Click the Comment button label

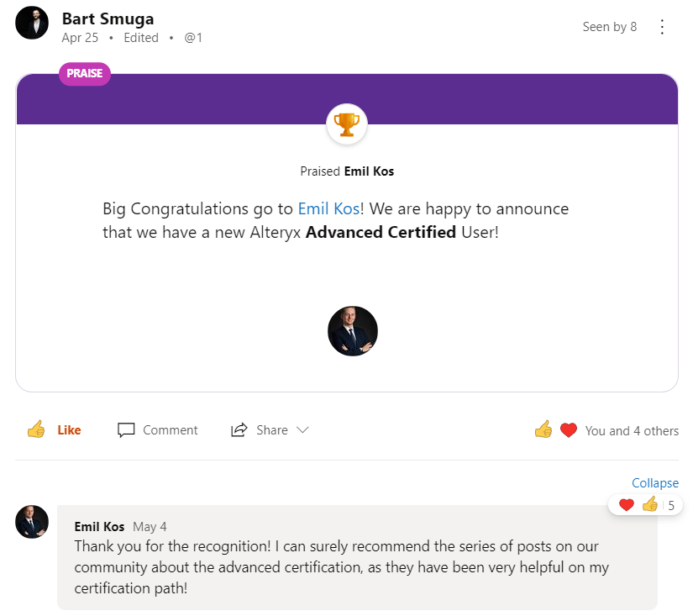pyautogui.click(x=170, y=430)
